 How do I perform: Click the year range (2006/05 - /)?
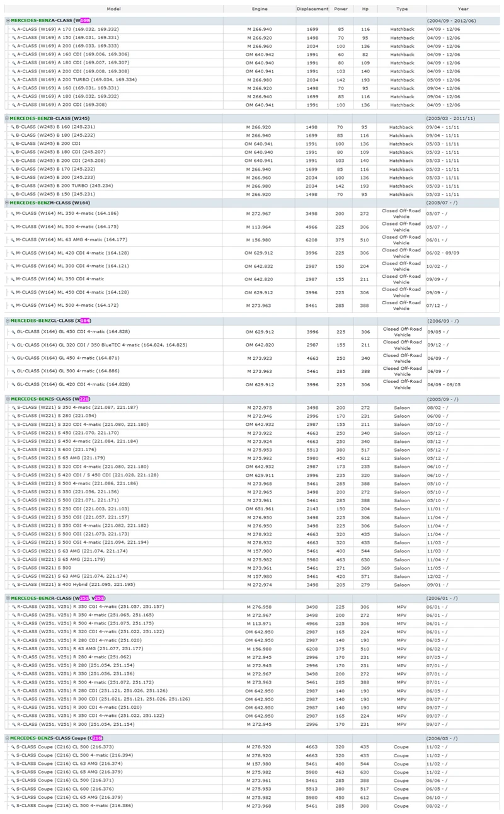(x=444, y=737)
